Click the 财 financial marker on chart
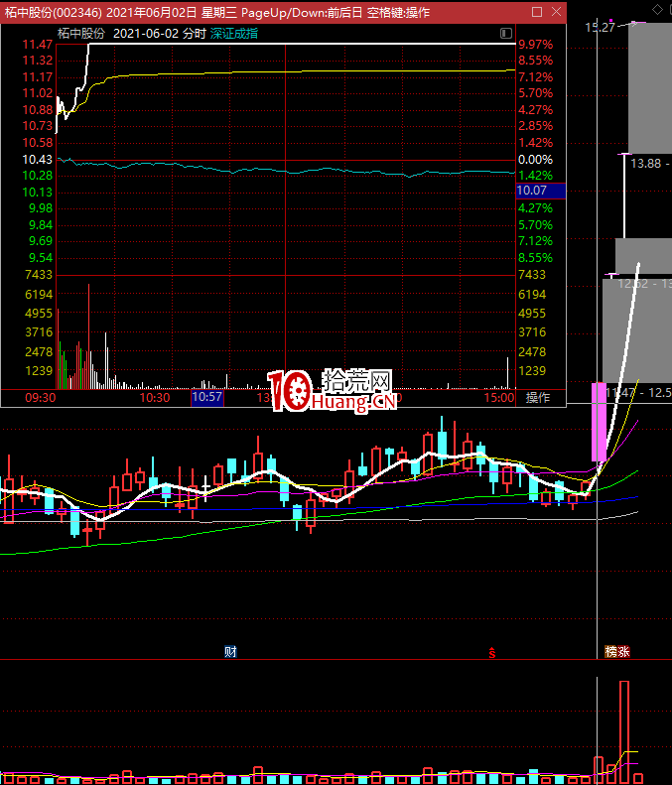Screen dimensions: 672x785 230,652
